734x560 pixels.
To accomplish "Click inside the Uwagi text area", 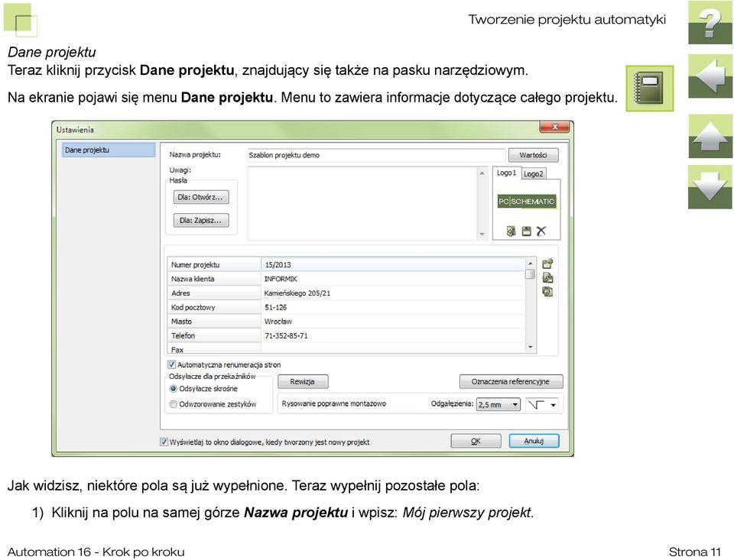I will tap(363, 203).
